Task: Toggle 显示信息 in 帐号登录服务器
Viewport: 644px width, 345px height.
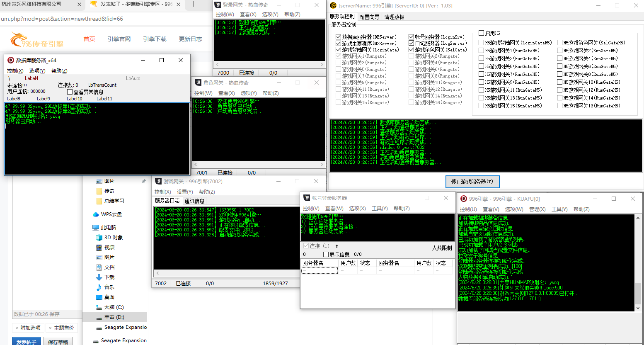Action: [x=326, y=255]
